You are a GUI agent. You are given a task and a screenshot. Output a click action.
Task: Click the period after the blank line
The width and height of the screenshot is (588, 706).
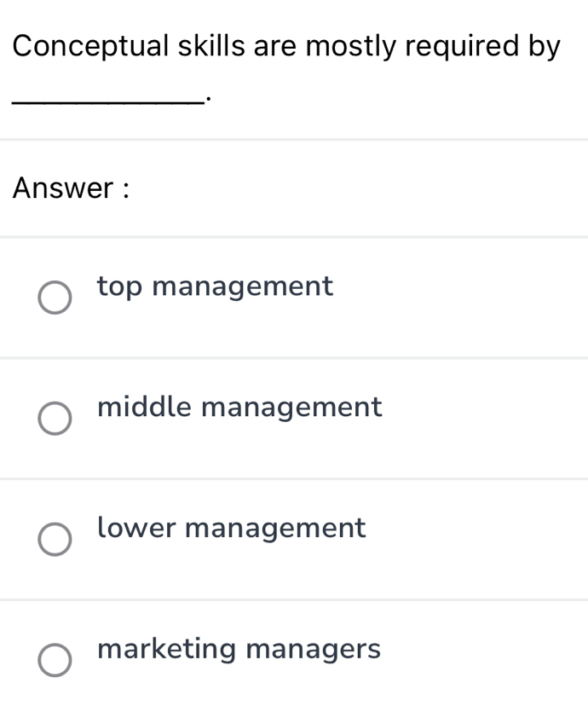click(x=206, y=100)
